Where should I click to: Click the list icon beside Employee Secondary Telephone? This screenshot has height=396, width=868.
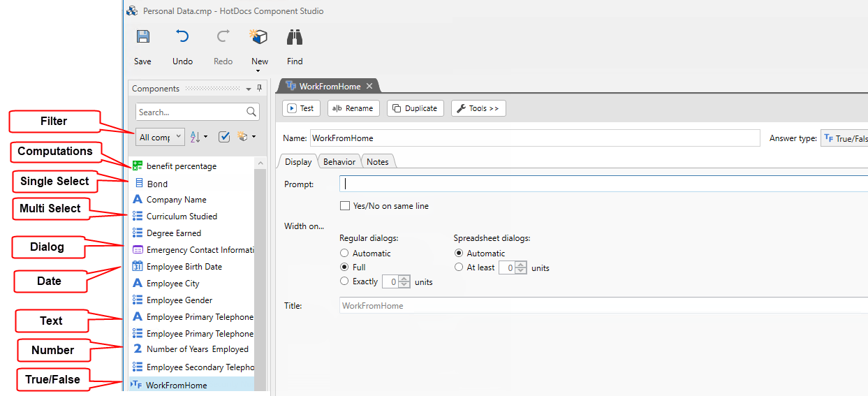[138, 367]
